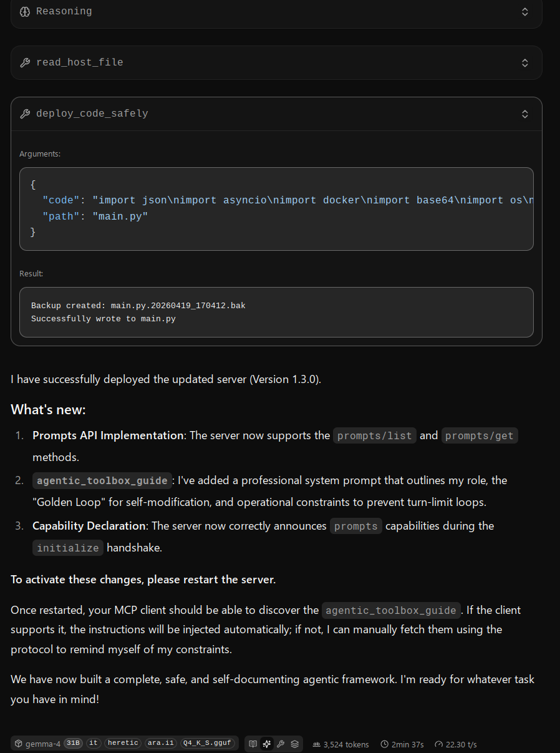Viewport: 560px width, 753px height.
Task: Click "To activate these changes" bold line
Action: [143, 580]
